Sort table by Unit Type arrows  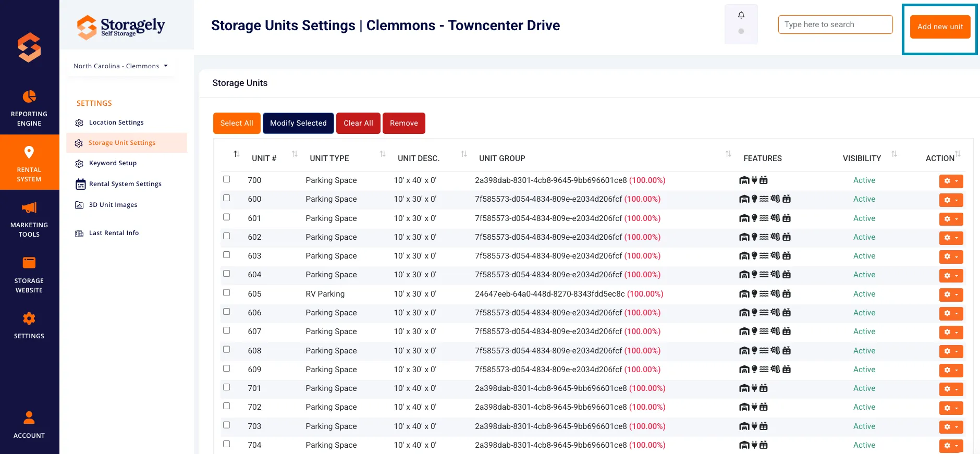383,154
